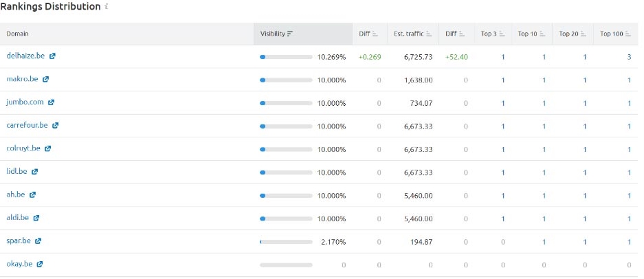Open external link icon for jumbo.com

tap(51, 102)
